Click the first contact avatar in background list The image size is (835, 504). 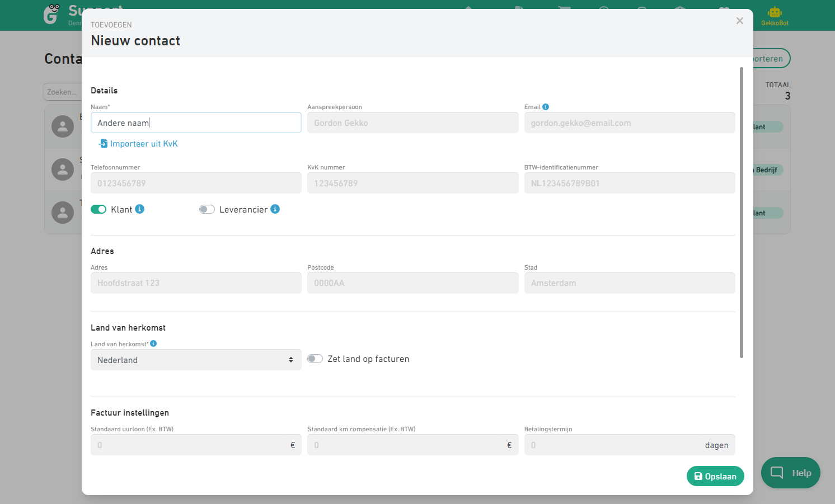pyautogui.click(x=63, y=126)
